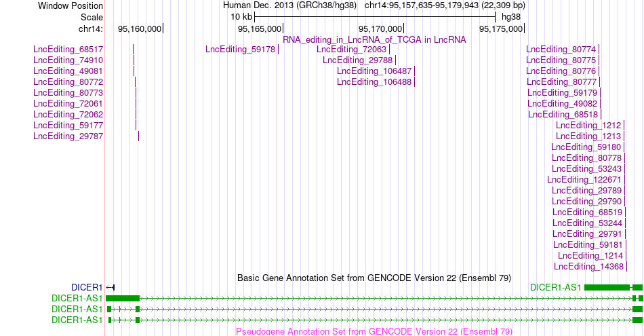
Task: Open Pseudogene Annotation Set track title
Action: [374, 331]
